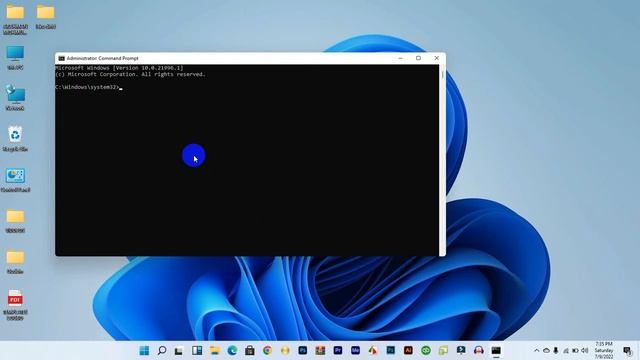Open Task View from the taskbar
Viewport: 640px width, 360px height.
[x=179, y=351]
